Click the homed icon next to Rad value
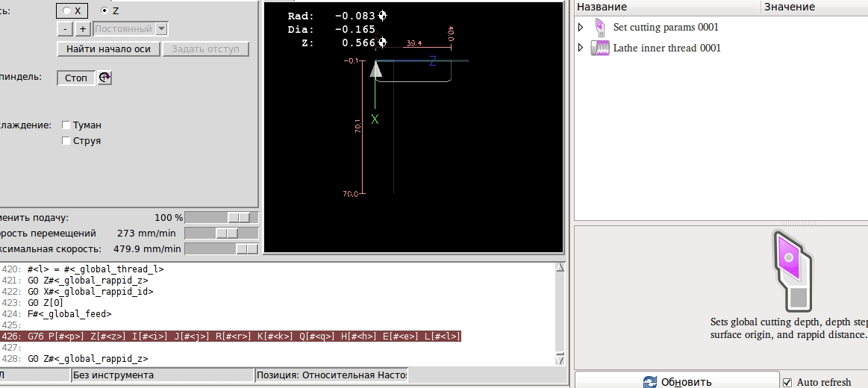 coord(382,16)
